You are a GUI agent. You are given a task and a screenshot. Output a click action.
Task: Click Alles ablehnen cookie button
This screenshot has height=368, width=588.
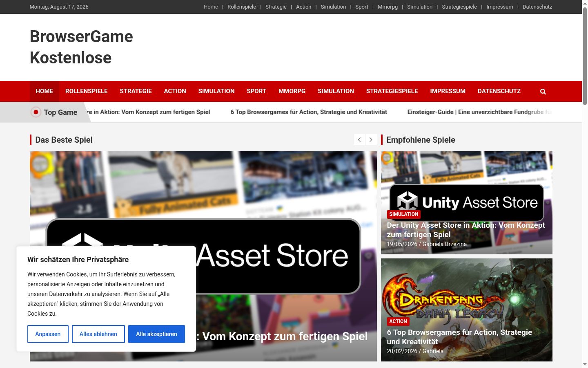[x=98, y=334]
